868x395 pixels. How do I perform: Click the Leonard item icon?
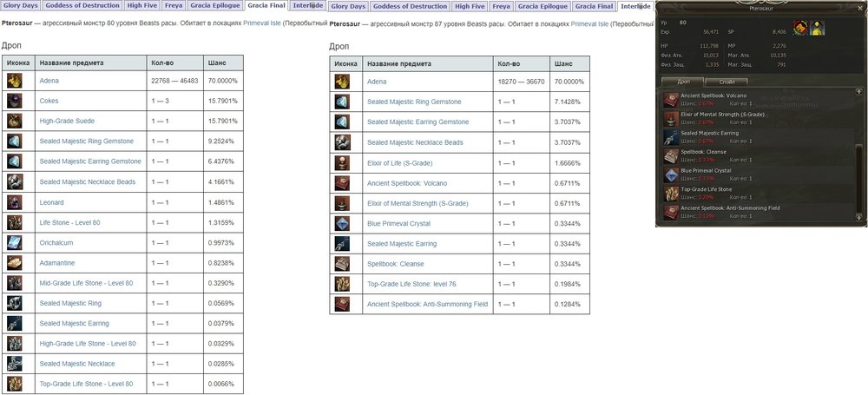15,201
